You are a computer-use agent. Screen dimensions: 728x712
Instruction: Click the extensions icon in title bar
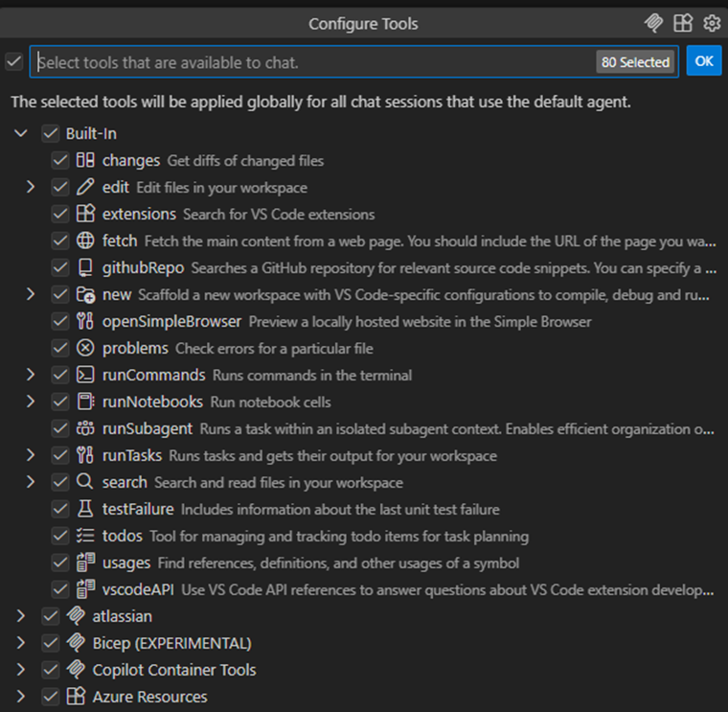683,23
